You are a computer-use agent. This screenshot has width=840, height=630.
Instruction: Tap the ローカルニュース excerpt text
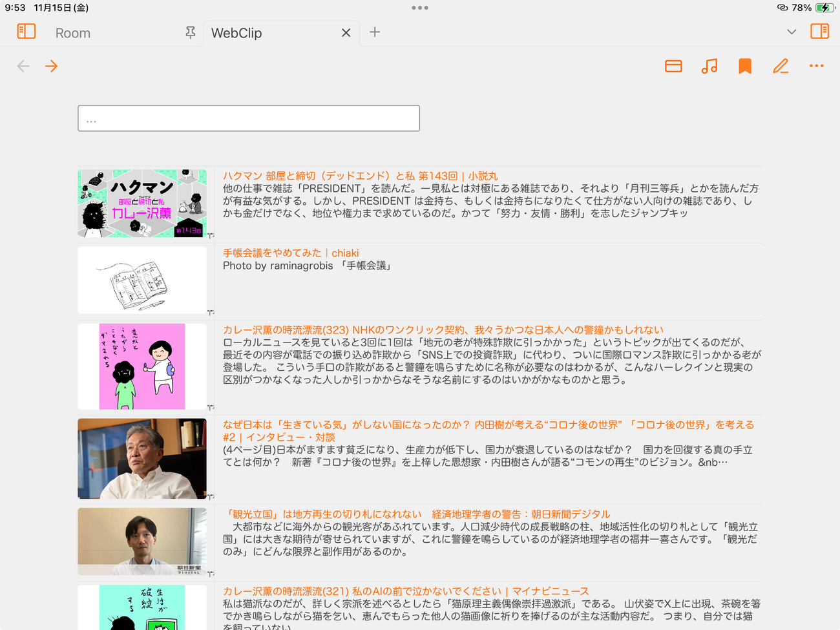[x=492, y=361]
